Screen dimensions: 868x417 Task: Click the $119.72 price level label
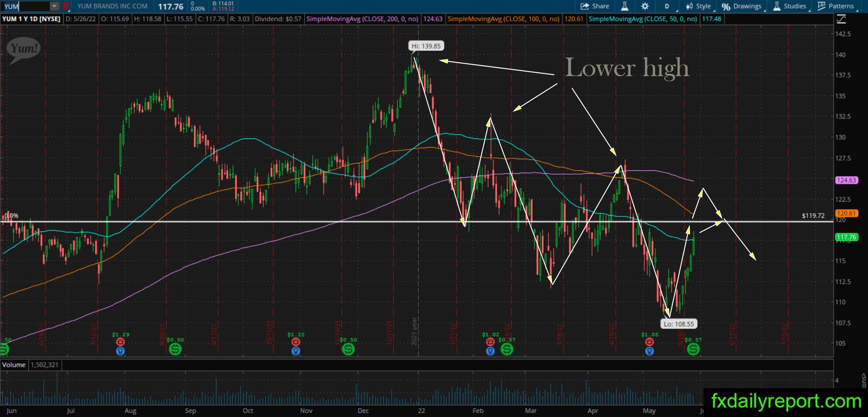click(x=813, y=216)
